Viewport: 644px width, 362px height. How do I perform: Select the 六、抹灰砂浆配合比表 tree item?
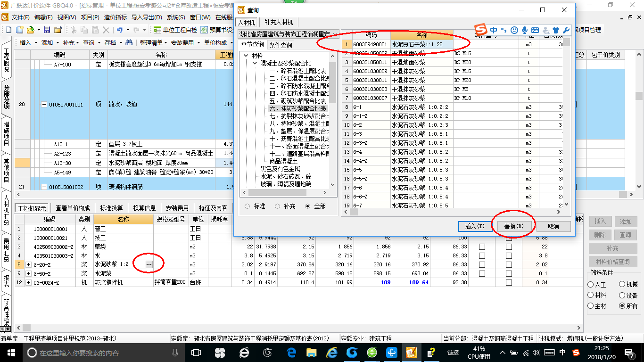(297, 108)
